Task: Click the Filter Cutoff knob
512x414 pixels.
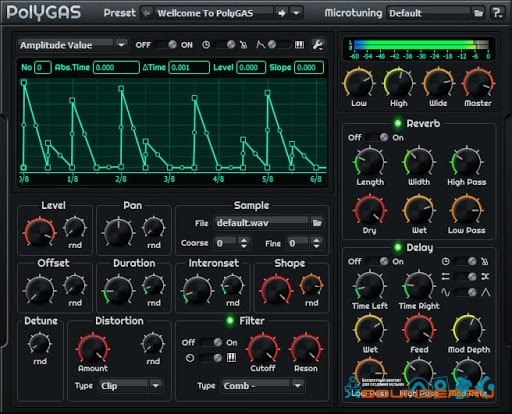Action: coord(263,349)
